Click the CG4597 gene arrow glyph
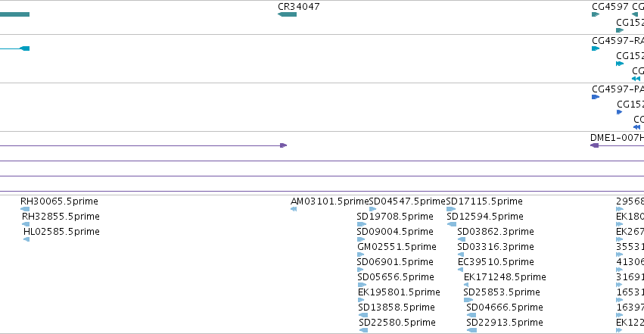The image size is (644, 334). tap(596, 14)
